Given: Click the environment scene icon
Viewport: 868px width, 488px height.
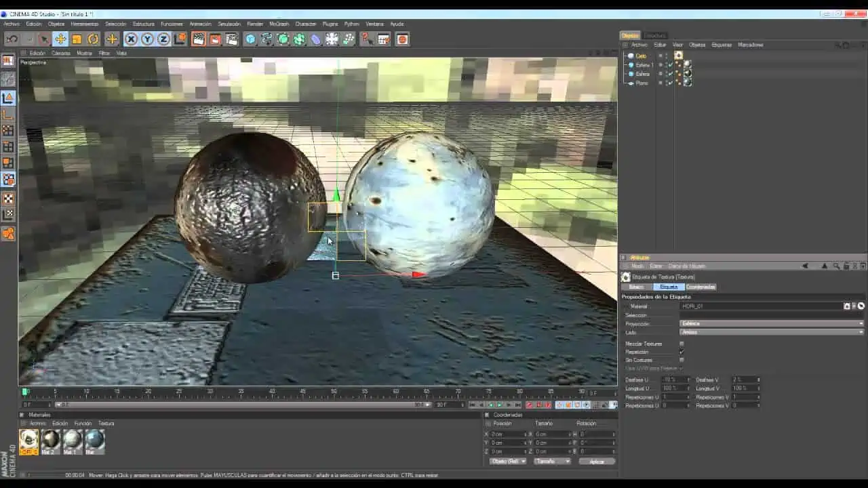Looking at the screenshot, I should 332,39.
